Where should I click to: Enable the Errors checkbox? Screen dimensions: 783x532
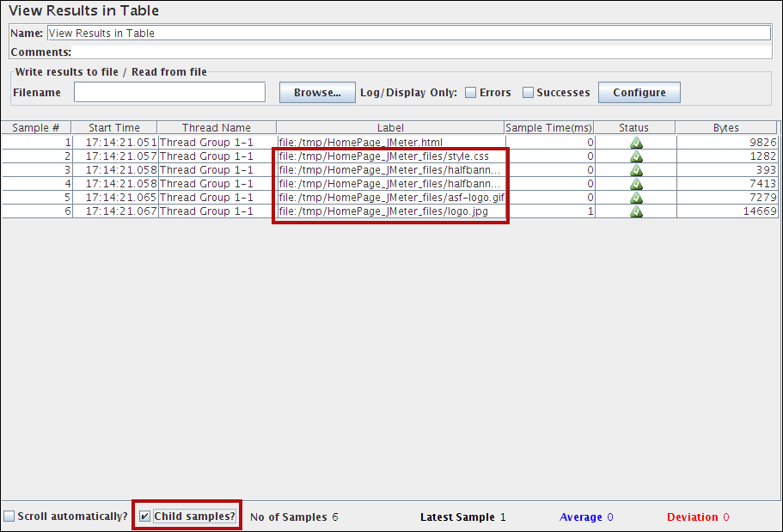471,93
